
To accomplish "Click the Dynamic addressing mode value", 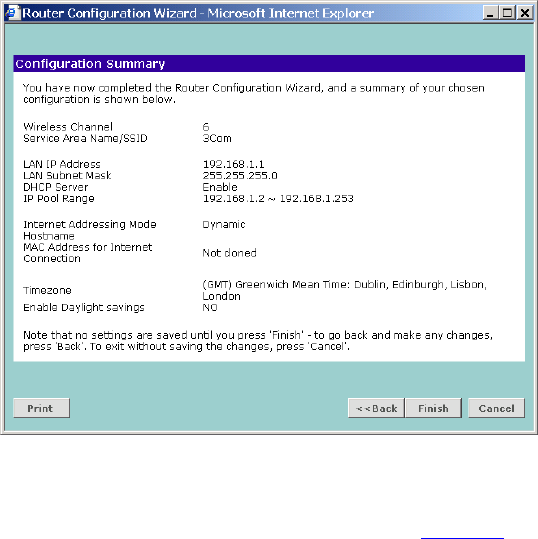I will pos(224,224).
